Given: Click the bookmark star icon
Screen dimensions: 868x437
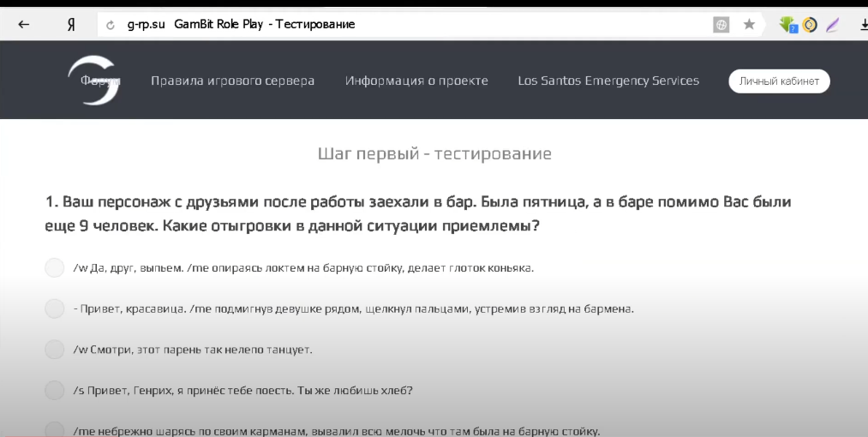Looking at the screenshot, I should point(749,25).
